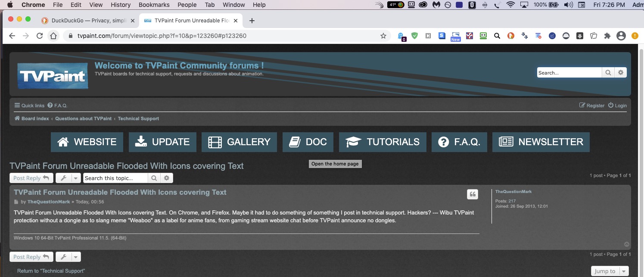Open the TUTORIALS navigation button
644x277 pixels.
383,142
